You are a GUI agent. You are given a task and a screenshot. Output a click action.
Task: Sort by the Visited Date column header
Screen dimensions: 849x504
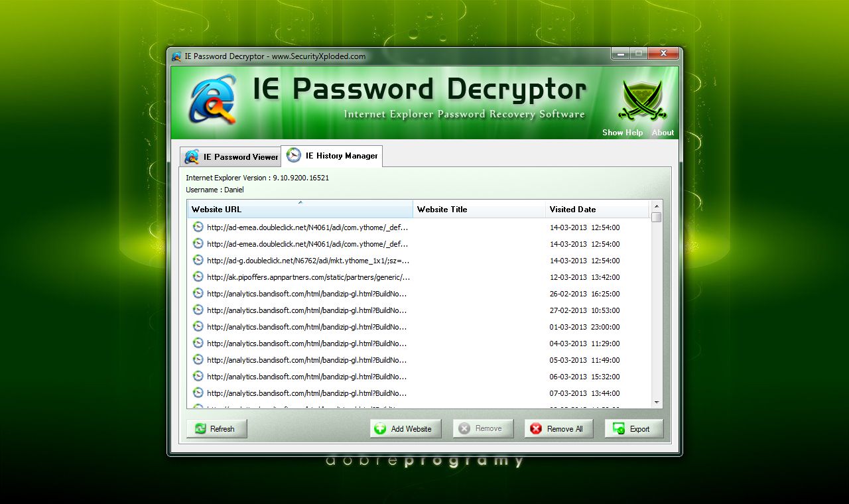(597, 209)
